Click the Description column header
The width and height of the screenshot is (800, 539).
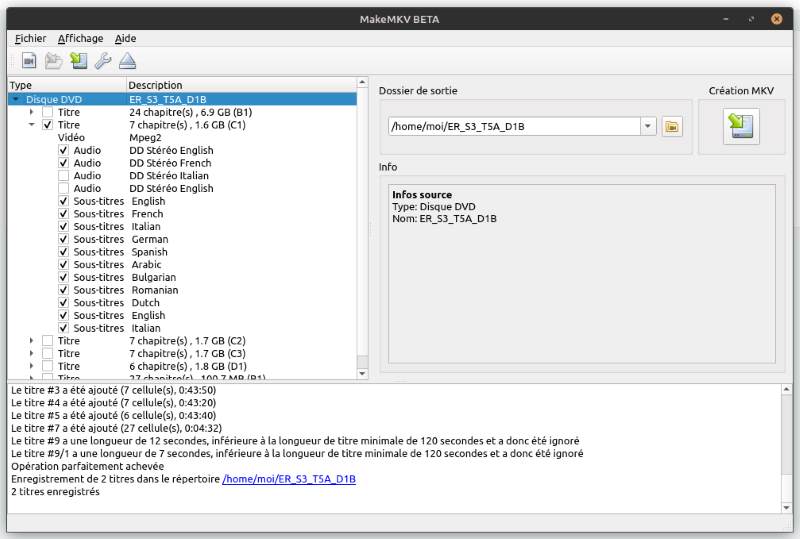coord(241,85)
